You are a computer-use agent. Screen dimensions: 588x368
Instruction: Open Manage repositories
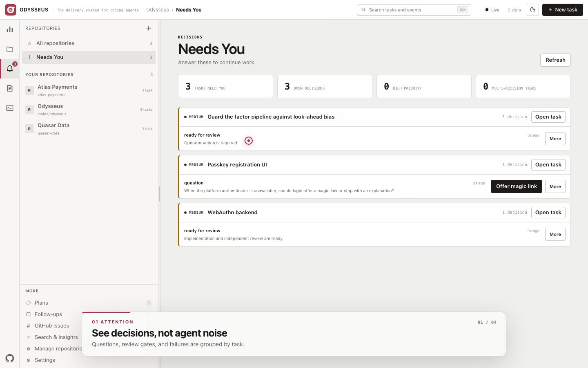point(52,348)
